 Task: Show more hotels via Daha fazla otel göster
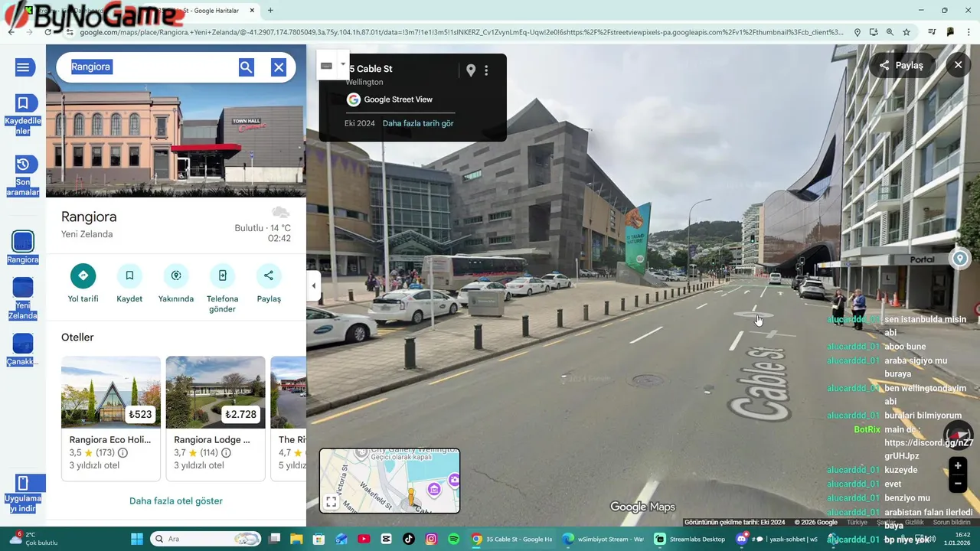(x=176, y=500)
